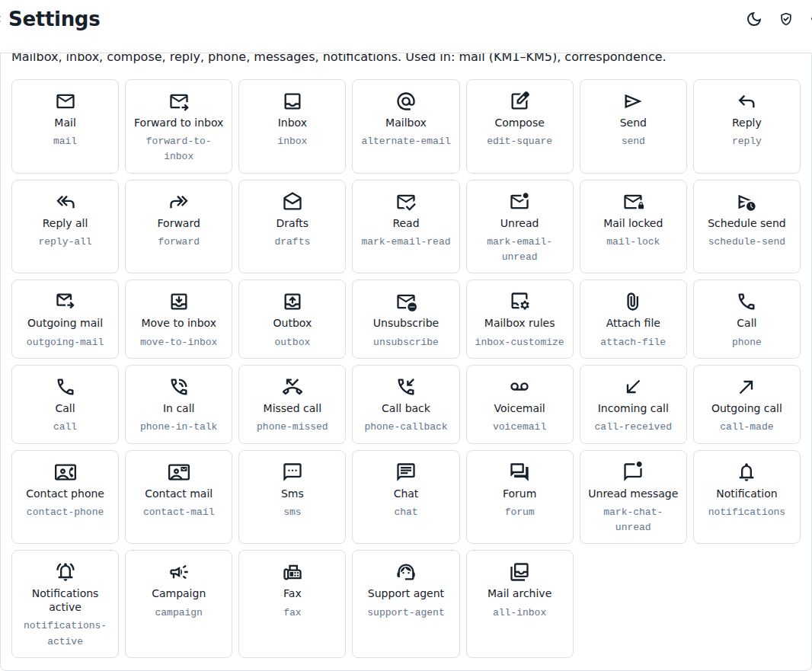The image size is (812, 671).
Task: Choose the Campaign megaphone icon
Action: tap(179, 572)
